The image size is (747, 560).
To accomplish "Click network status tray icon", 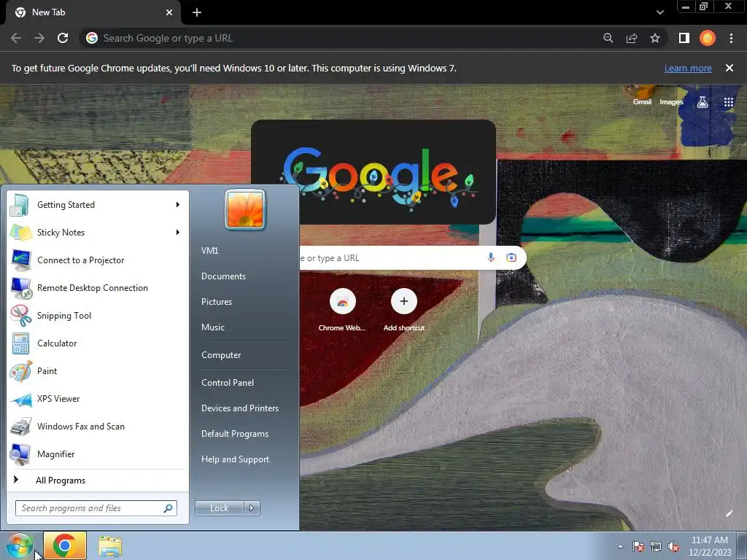I will [656, 546].
